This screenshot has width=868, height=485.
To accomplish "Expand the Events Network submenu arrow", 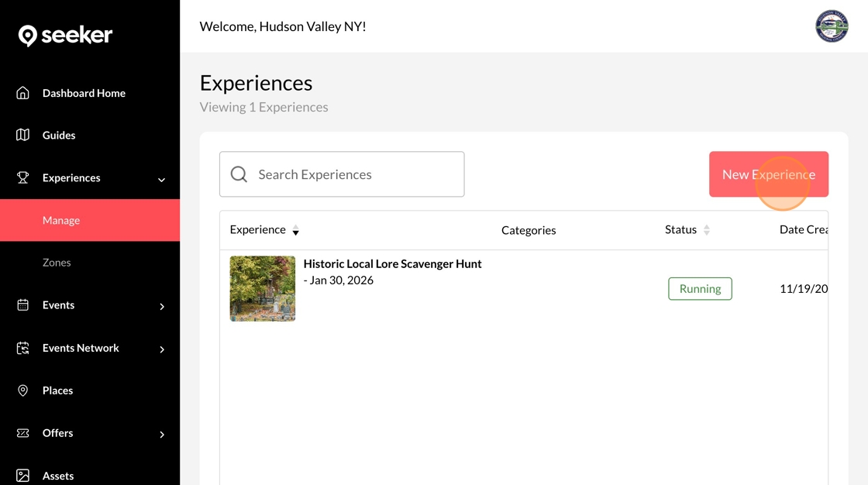I will (162, 349).
